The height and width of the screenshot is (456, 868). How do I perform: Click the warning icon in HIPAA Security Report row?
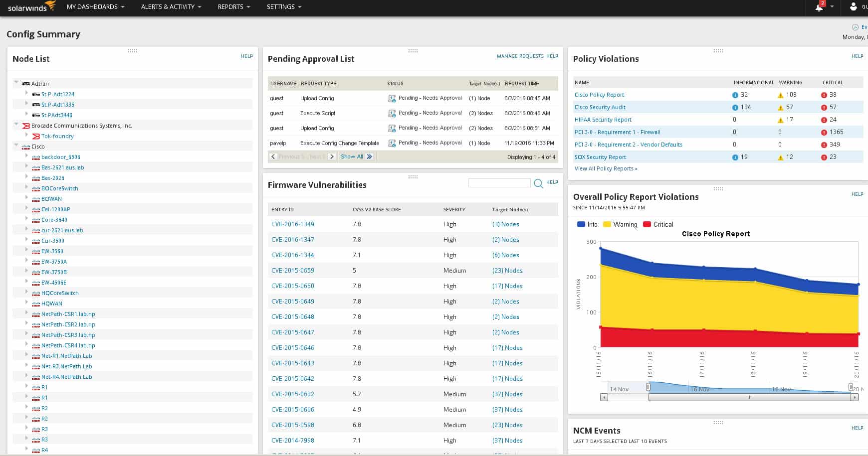pos(781,120)
